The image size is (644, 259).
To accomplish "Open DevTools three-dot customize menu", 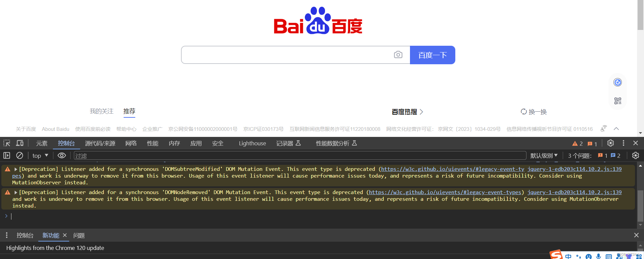I will point(624,143).
